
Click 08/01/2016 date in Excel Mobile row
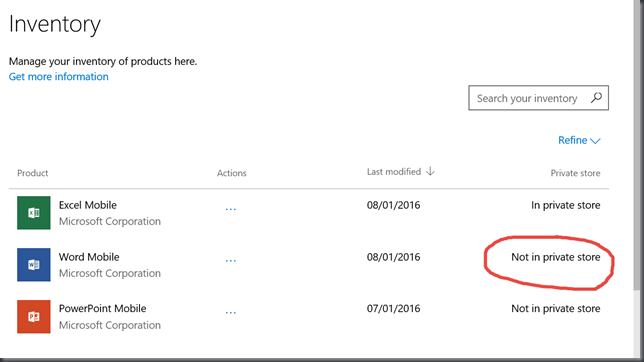(x=393, y=205)
